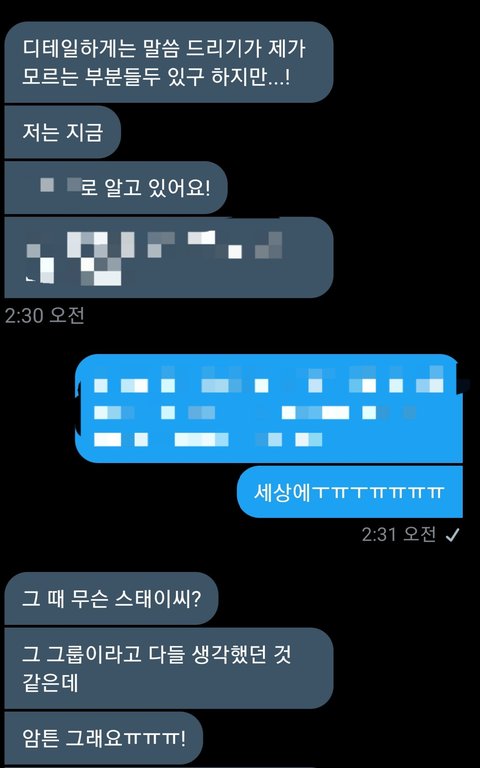Tap the word '생각했던' in the message
The height and width of the screenshot is (768, 480).
(x=227, y=654)
